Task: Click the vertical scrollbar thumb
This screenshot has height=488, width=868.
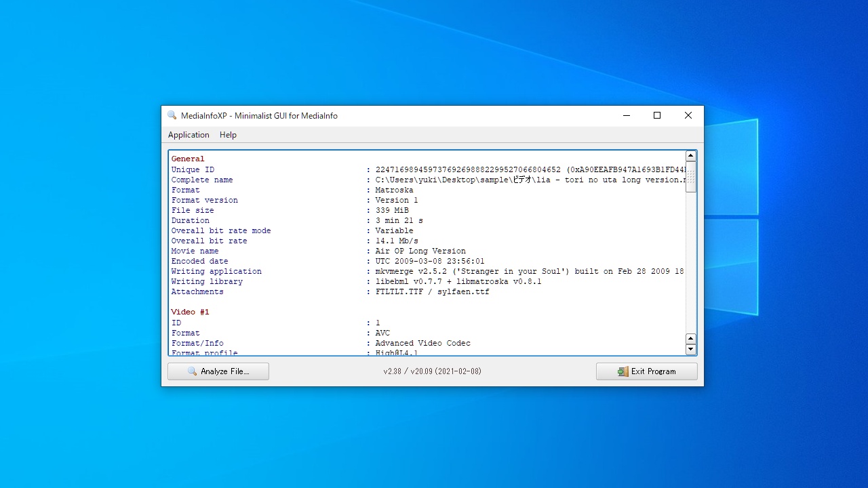Action: click(x=691, y=178)
